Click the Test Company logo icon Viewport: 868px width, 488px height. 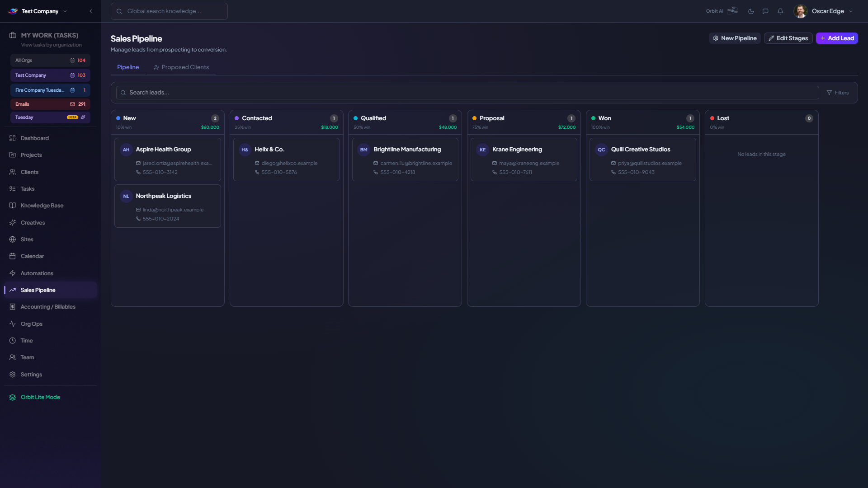tap(13, 11)
